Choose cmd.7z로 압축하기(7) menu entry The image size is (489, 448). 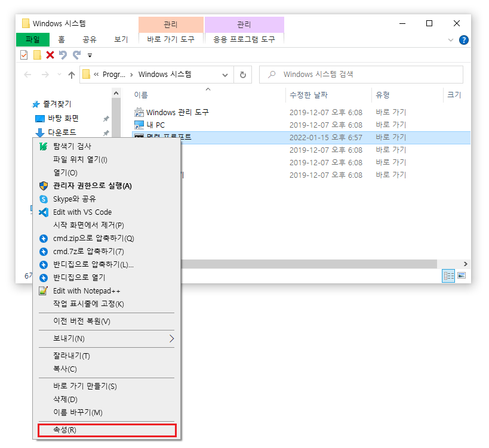(107, 251)
